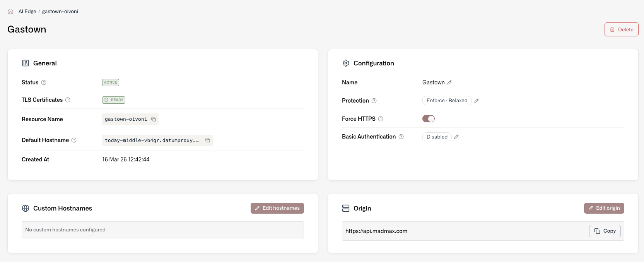Screen dimensions: 644x262
Task: Toggle Force HTTPS switch
Action: (429, 119)
